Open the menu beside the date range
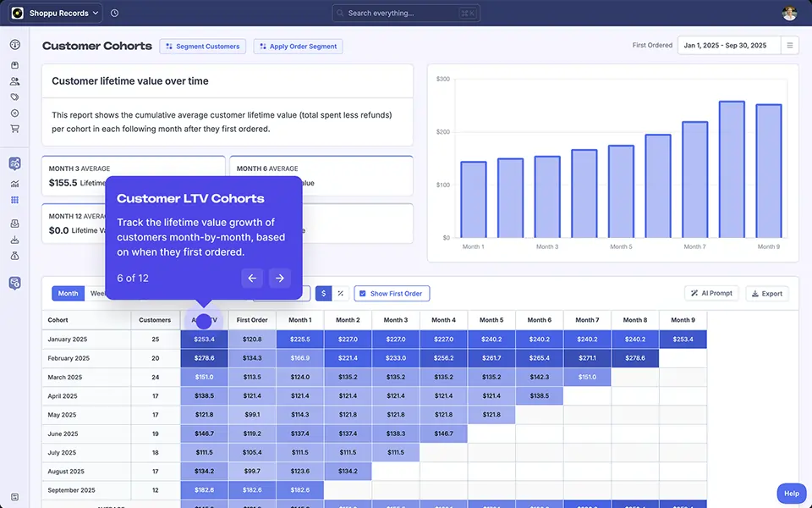 point(789,45)
